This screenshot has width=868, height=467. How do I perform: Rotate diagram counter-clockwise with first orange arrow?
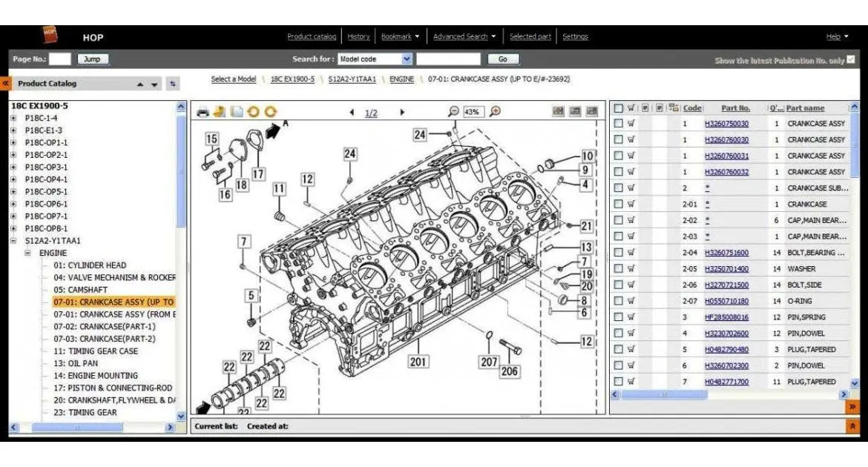coord(254,112)
